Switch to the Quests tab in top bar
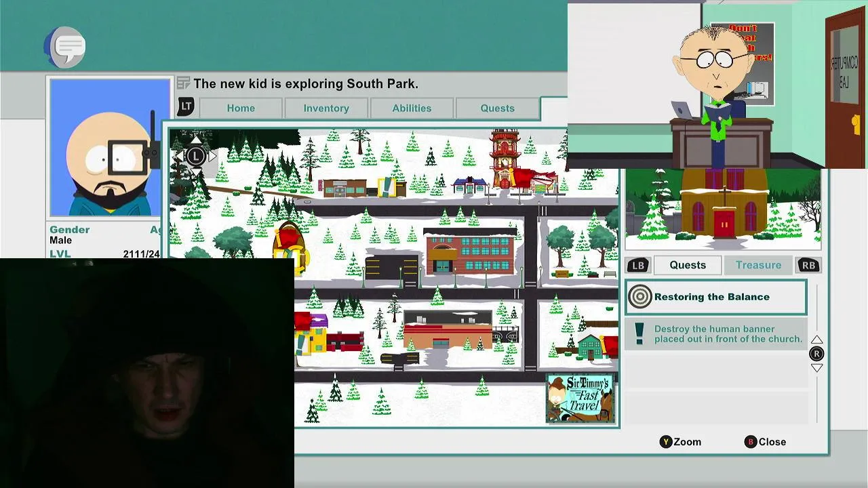868x488 pixels. click(x=498, y=108)
